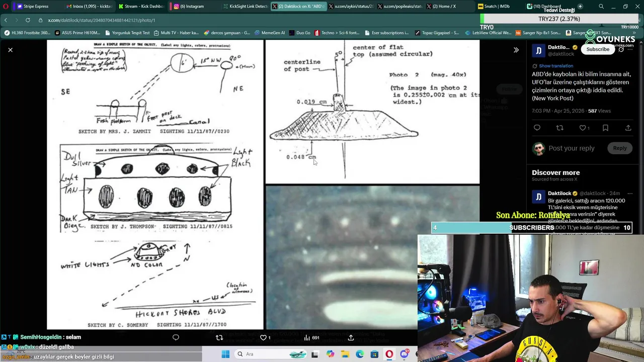Go back to the previous page
The width and height of the screenshot is (644, 362).
pyautogui.click(x=6, y=20)
